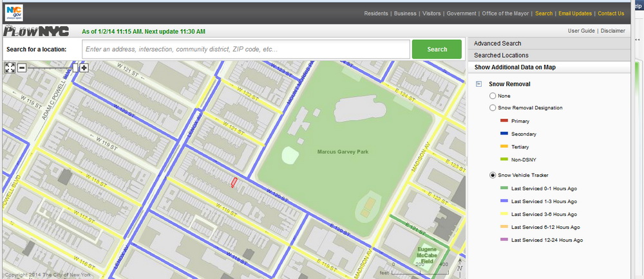Focus the location search input field
The width and height of the screenshot is (644, 279).
click(246, 49)
